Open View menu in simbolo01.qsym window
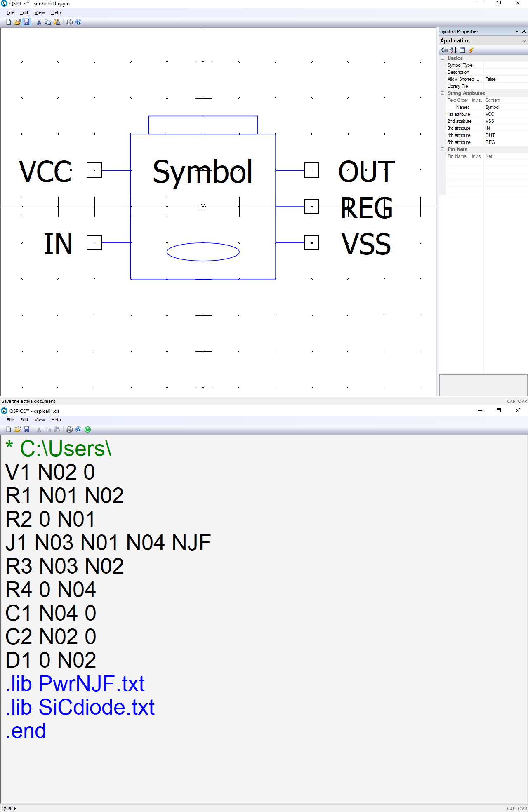 40,12
